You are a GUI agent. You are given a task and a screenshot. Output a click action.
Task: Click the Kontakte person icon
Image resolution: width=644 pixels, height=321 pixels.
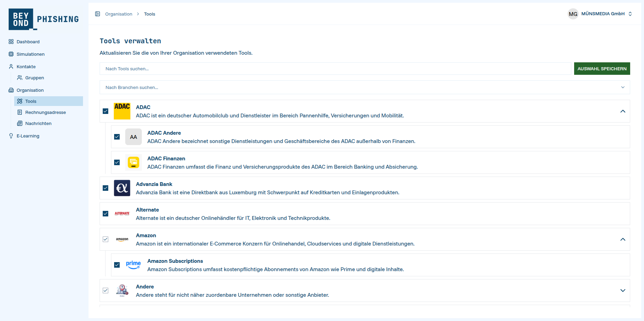click(11, 66)
